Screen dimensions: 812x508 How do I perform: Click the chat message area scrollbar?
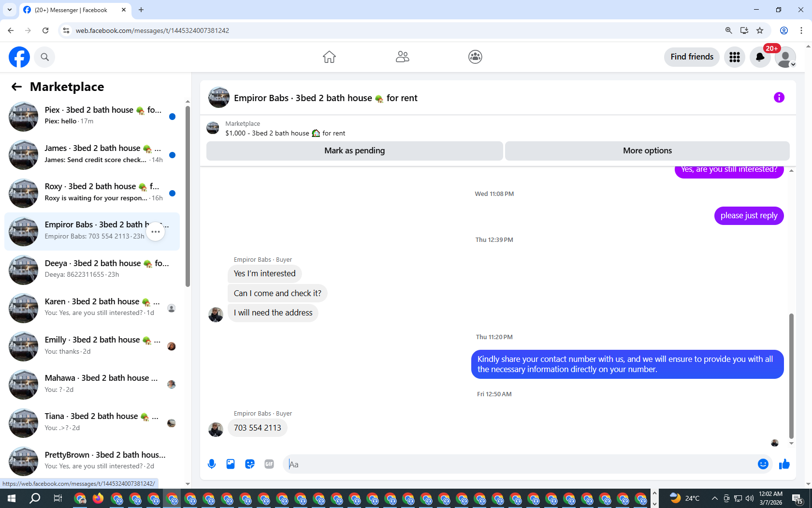791,375
